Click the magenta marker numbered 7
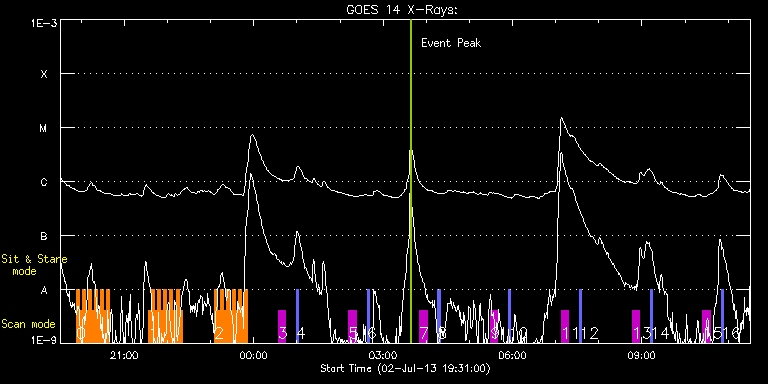Screen dimensions: 768x384 click(x=424, y=326)
